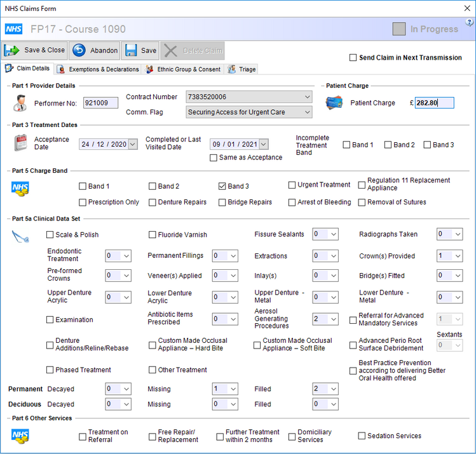Screen dimensions: 476x454
Task: Open Acceptance Date calendar dropdown
Action: pyautogui.click(x=133, y=144)
